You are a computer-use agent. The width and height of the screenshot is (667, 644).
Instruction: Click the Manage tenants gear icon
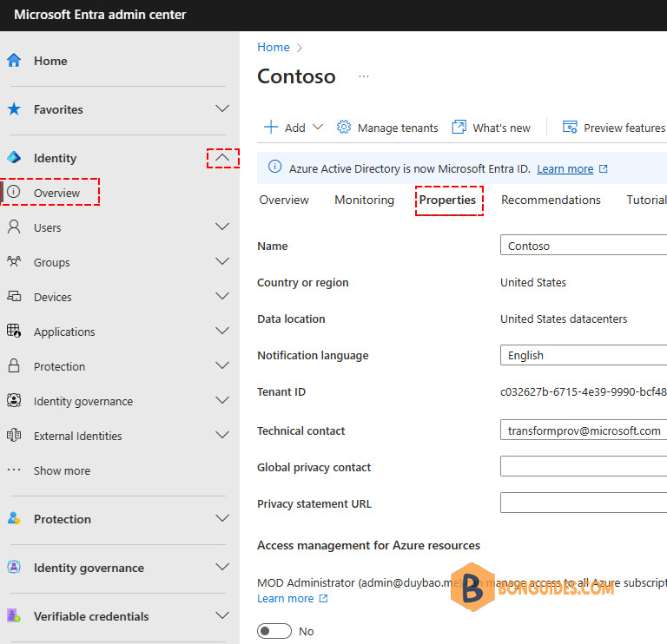[344, 127]
